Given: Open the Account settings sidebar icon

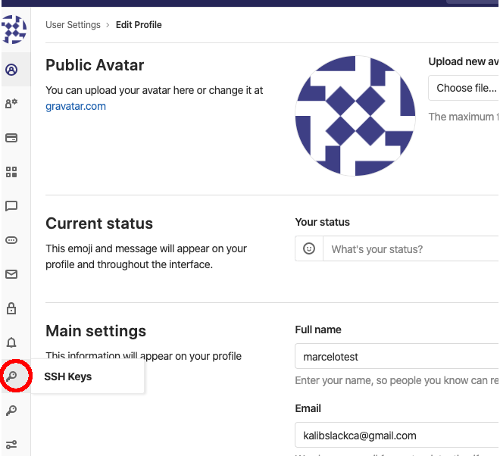Looking at the screenshot, I should click(11, 104).
